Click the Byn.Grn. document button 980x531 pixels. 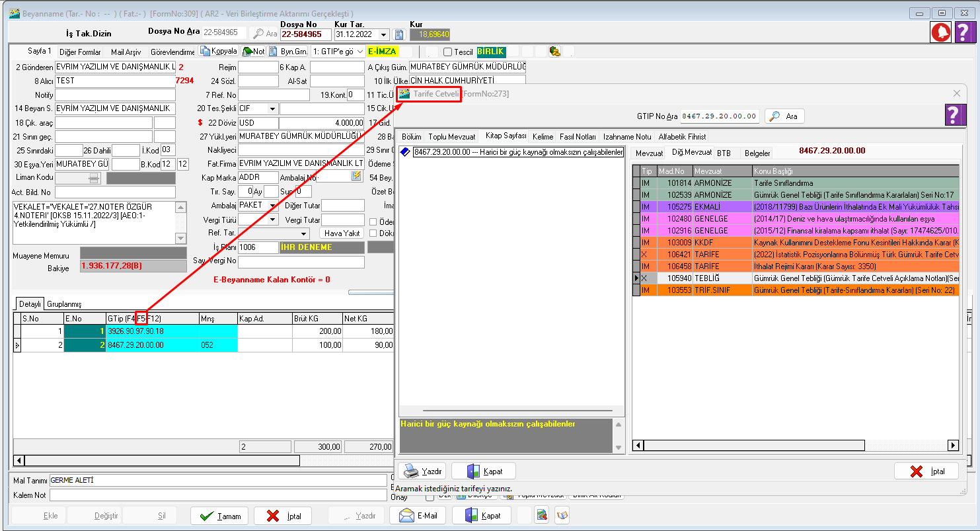289,51
